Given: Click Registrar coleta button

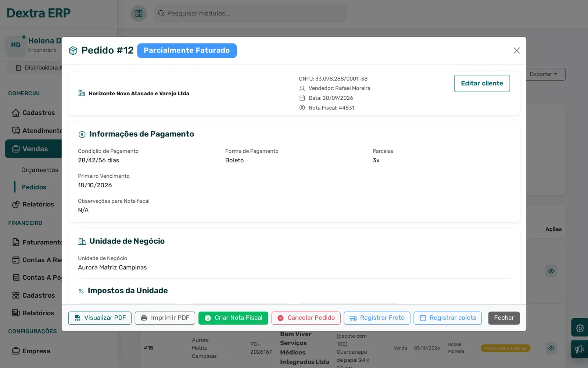Looking at the screenshot, I should [x=448, y=318].
